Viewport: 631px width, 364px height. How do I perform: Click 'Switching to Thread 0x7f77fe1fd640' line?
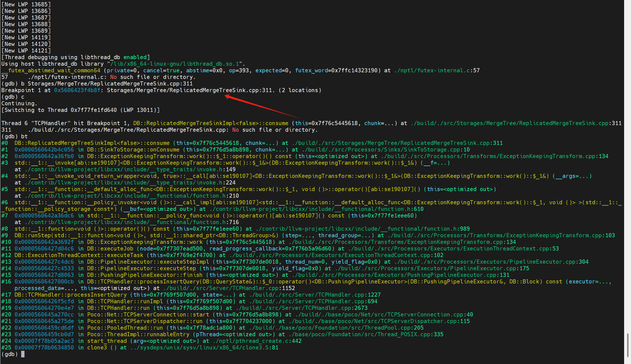81,110
